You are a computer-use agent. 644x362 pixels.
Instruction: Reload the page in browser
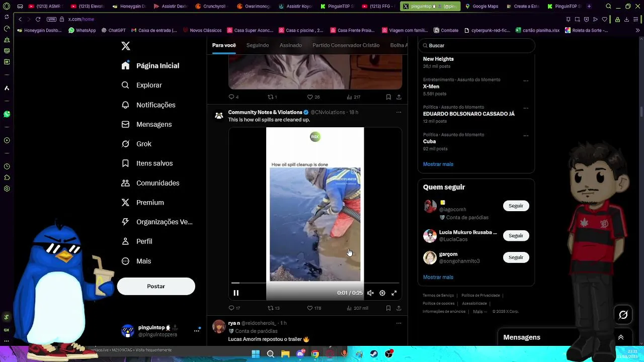38,19
